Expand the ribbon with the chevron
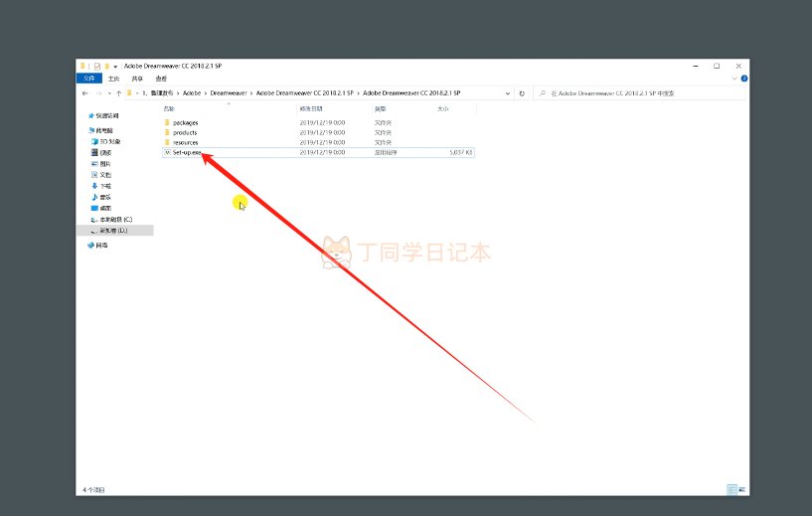Viewport: 812px width, 516px height. pos(734,79)
